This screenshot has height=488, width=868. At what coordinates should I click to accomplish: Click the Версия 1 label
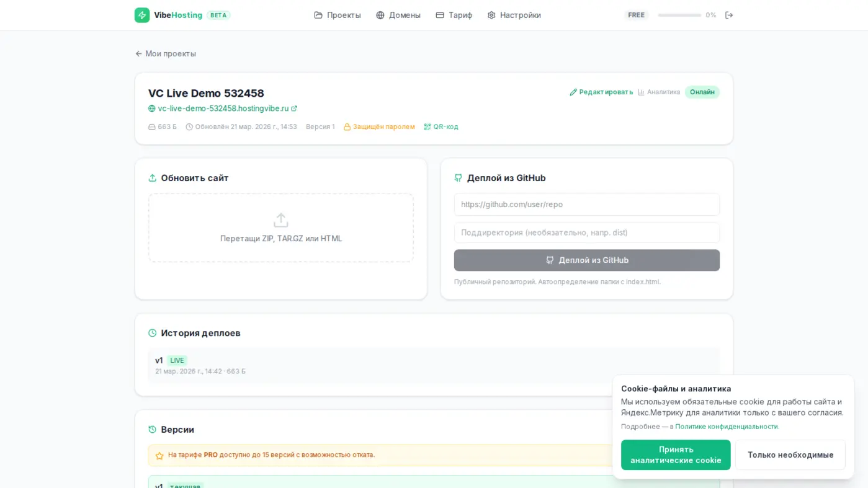pos(320,126)
